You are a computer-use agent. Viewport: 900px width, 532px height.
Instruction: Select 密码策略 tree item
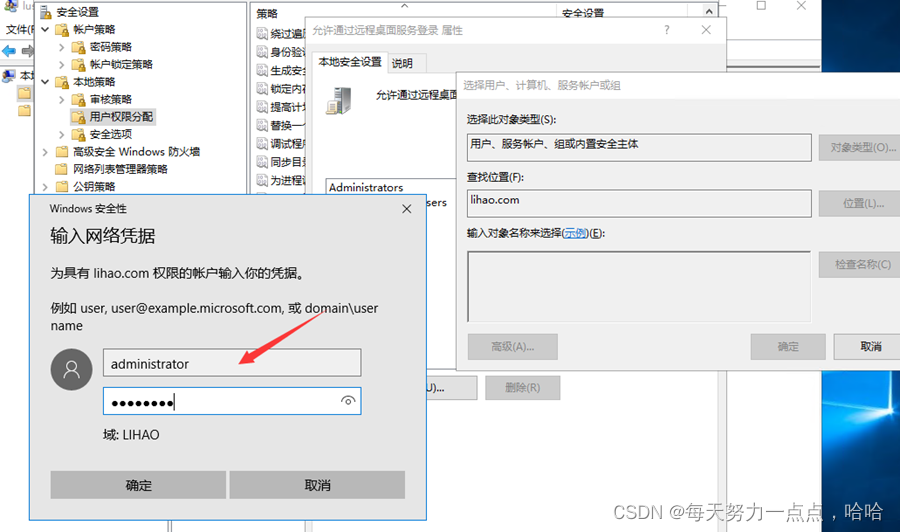[111, 47]
